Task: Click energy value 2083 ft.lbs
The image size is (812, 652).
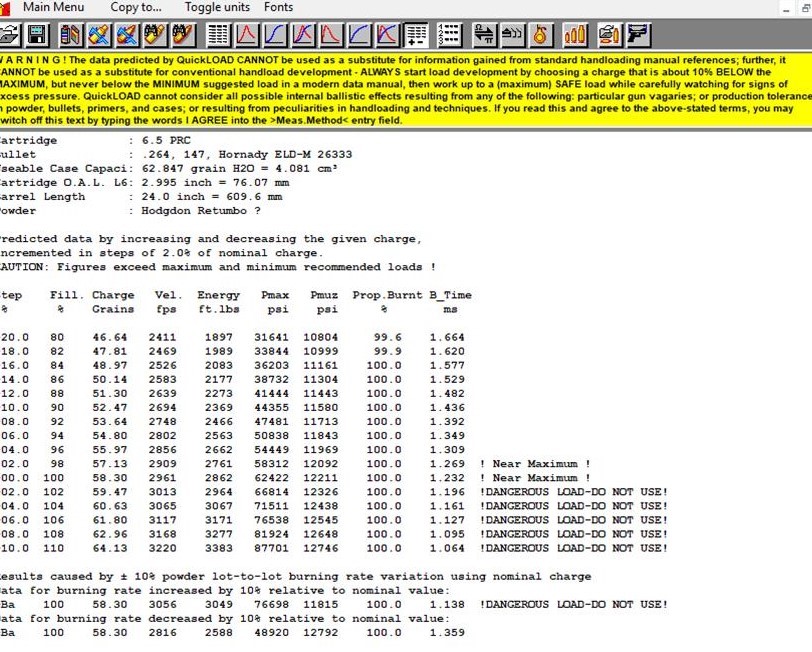Action: point(219,366)
